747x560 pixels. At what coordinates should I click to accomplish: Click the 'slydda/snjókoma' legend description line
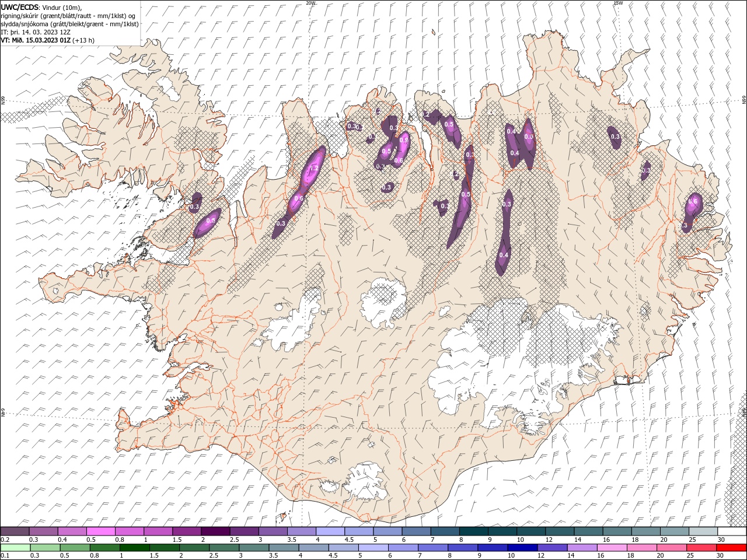tap(70, 24)
